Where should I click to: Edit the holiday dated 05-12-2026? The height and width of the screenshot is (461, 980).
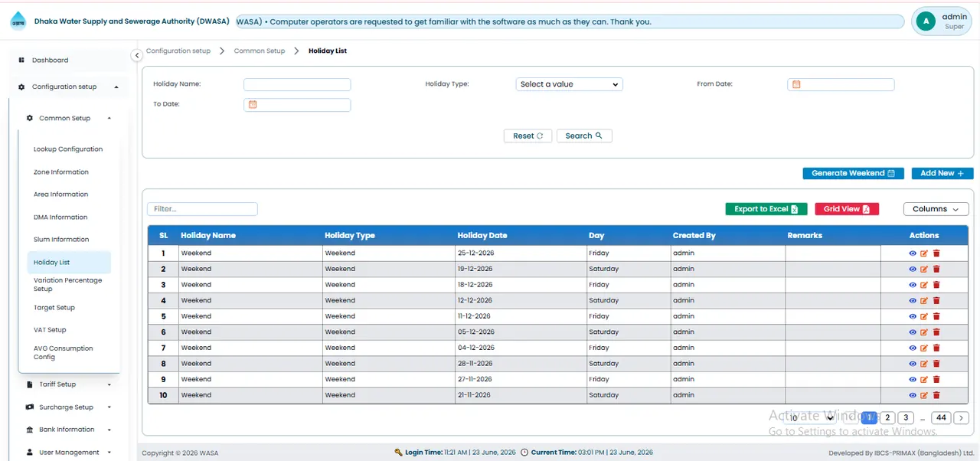(x=924, y=332)
